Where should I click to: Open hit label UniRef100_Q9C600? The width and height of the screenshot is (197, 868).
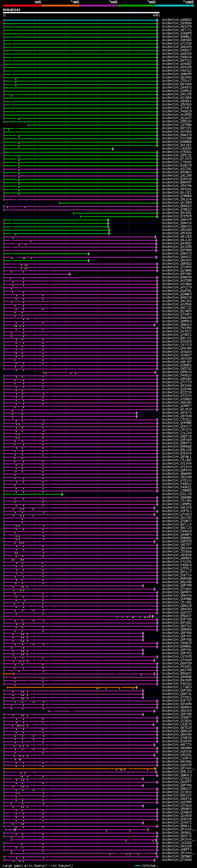(176, 260)
